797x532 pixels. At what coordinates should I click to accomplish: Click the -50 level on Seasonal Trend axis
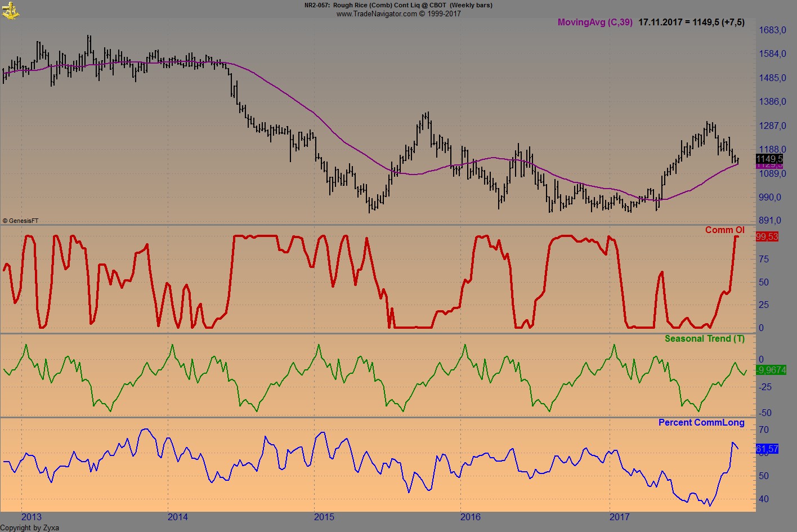pos(765,413)
